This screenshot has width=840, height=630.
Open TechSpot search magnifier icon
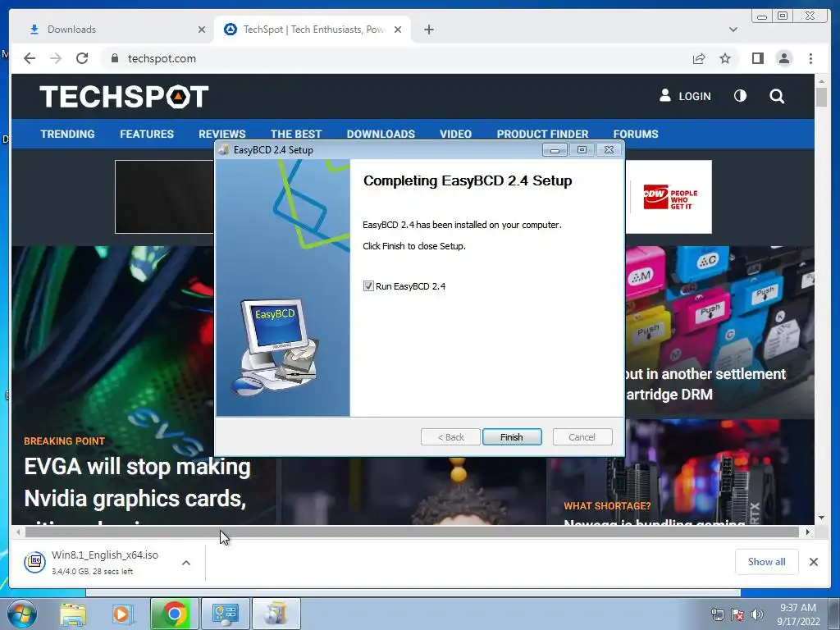pos(777,97)
